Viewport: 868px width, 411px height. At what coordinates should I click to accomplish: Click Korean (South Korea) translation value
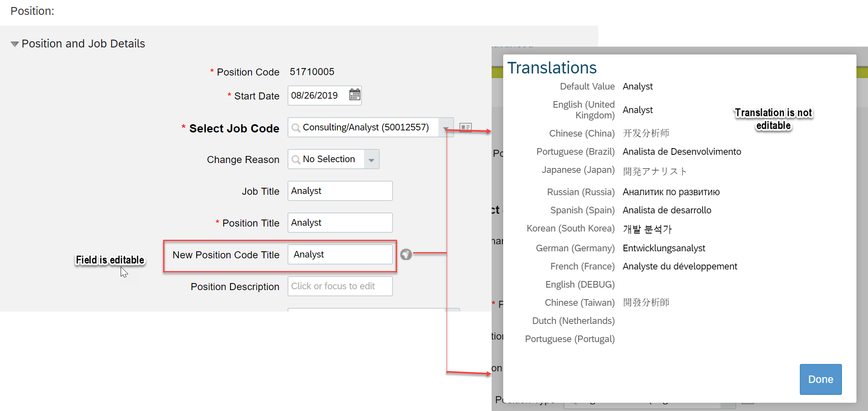click(647, 229)
